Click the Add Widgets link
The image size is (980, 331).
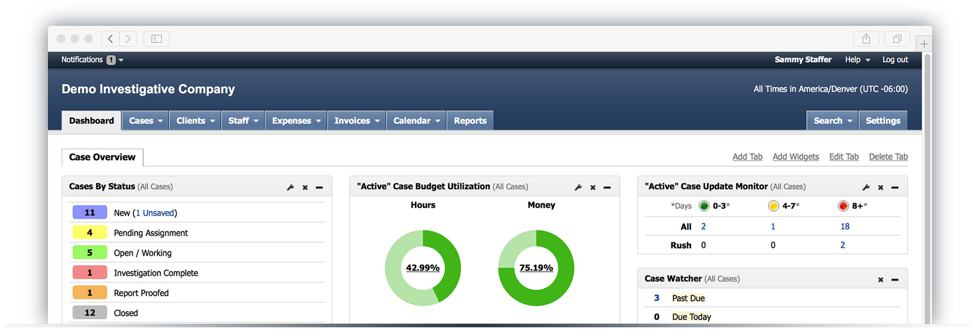796,157
